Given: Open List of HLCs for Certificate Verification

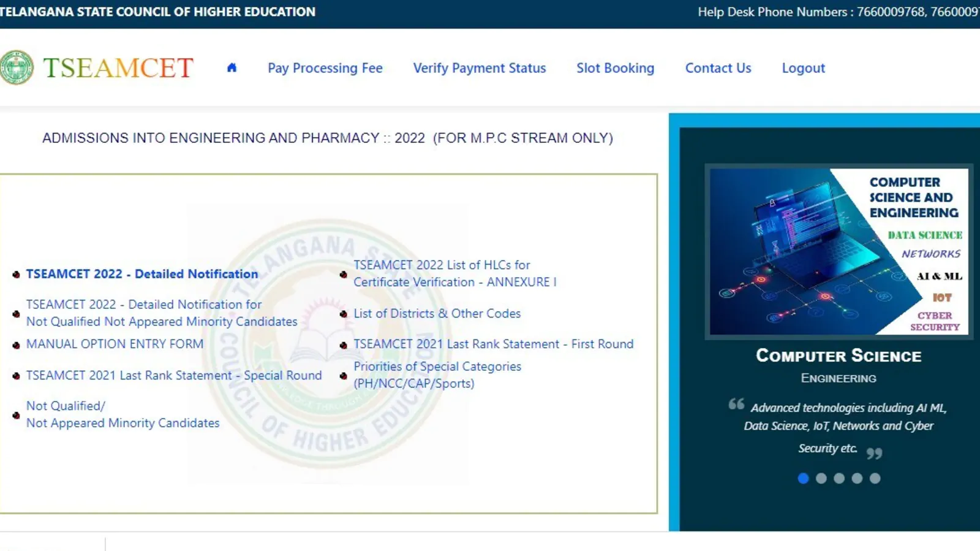Looking at the screenshot, I should 454,273.
